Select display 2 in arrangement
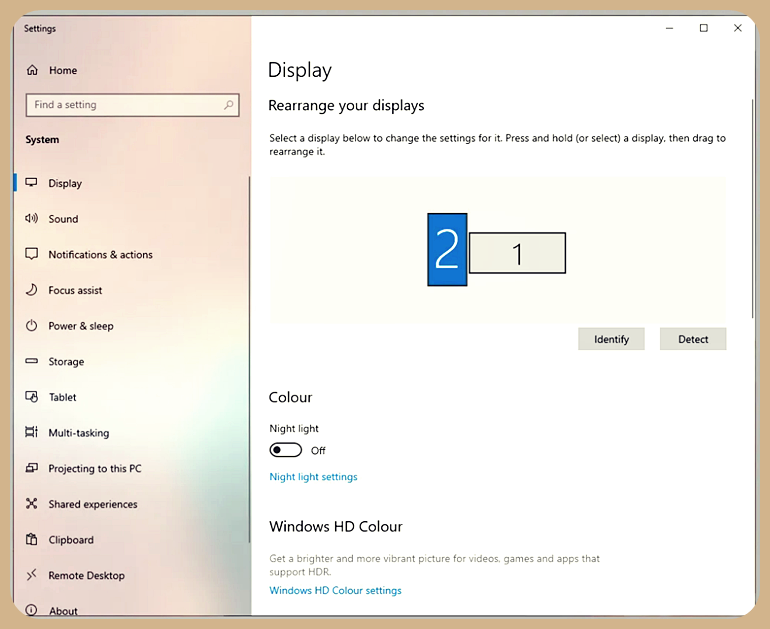 (447, 249)
